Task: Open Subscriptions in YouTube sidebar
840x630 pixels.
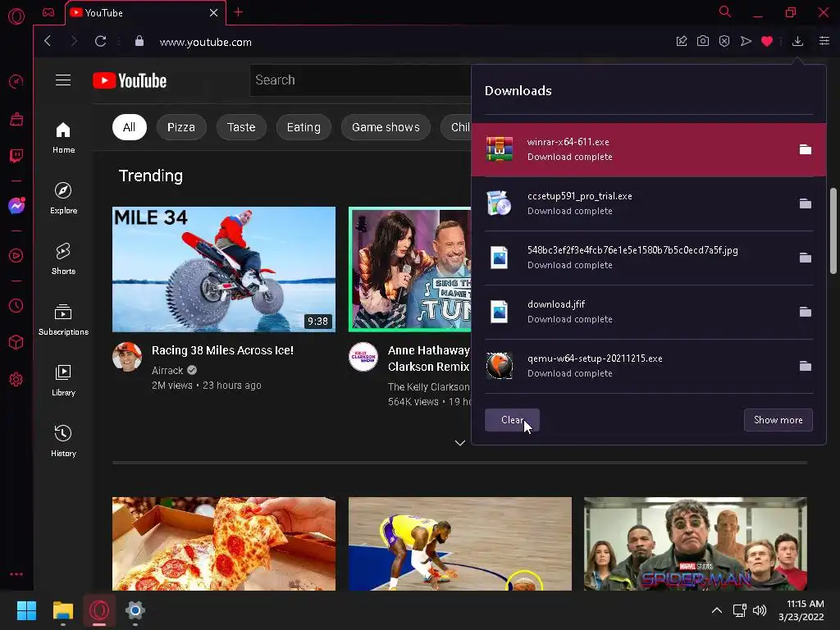Action: pos(63,320)
